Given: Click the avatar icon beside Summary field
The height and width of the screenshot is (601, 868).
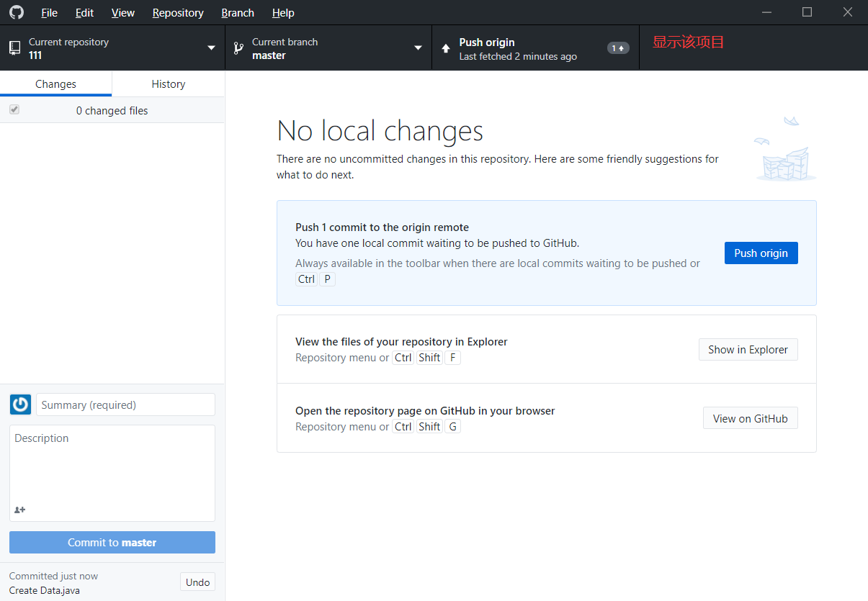Looking at the screenshot, I should [x=20, y=405].
